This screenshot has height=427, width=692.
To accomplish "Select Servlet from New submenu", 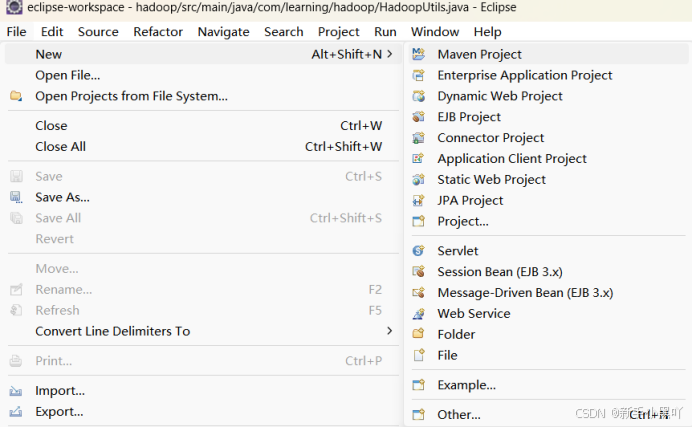I will tap(548, 251).
